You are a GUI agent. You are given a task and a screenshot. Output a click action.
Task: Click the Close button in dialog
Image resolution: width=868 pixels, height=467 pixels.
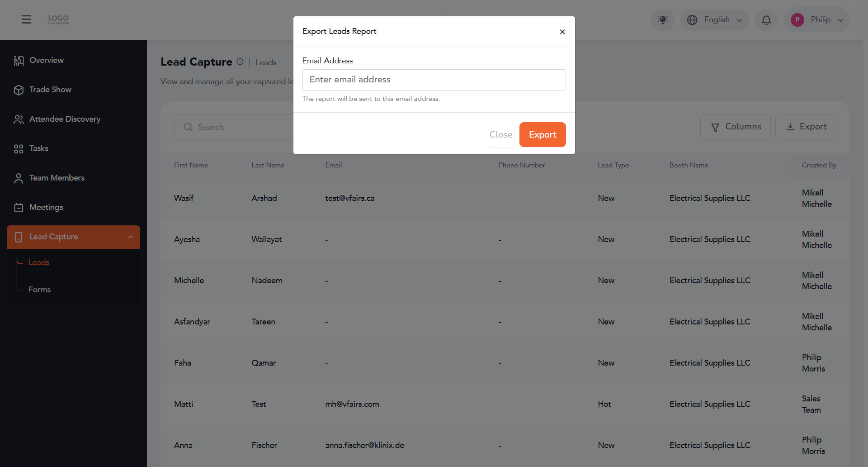pyautogui.click(x=501, y=134)
